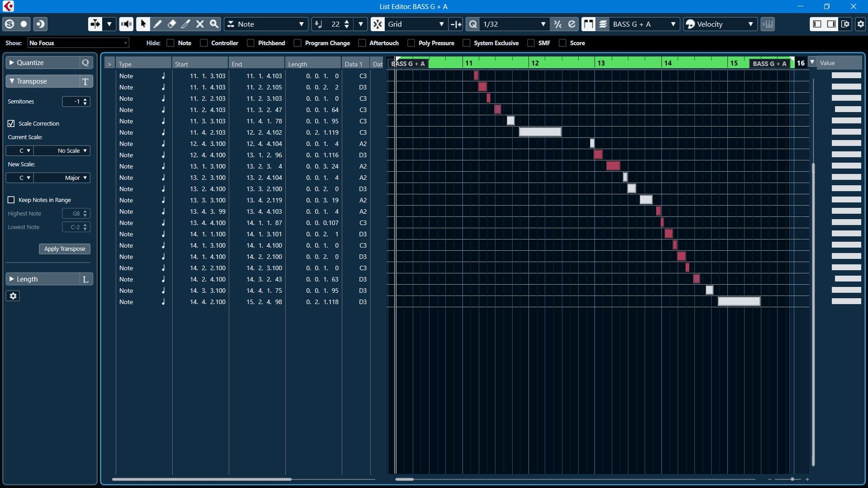Viewport: 868px width, 488px height.
Task: Open the setup gear in left panel
Action: tap(13, 296)
